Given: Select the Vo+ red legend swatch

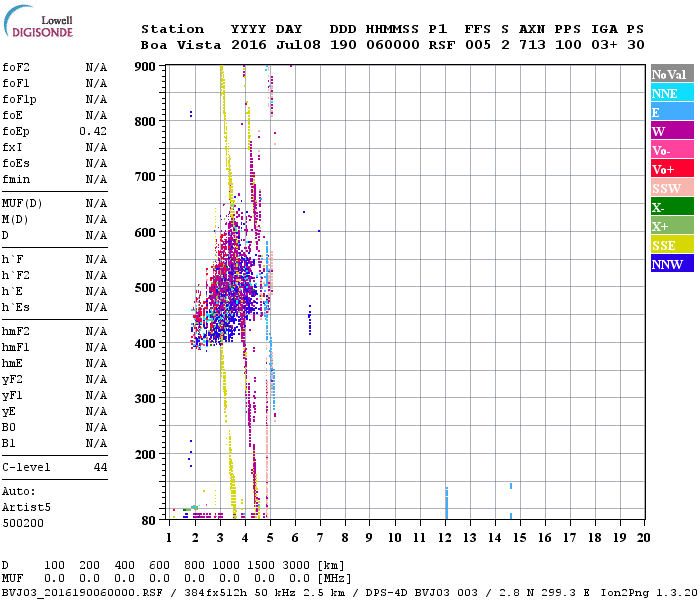Looking at the screenshot, I should (672, 169).
